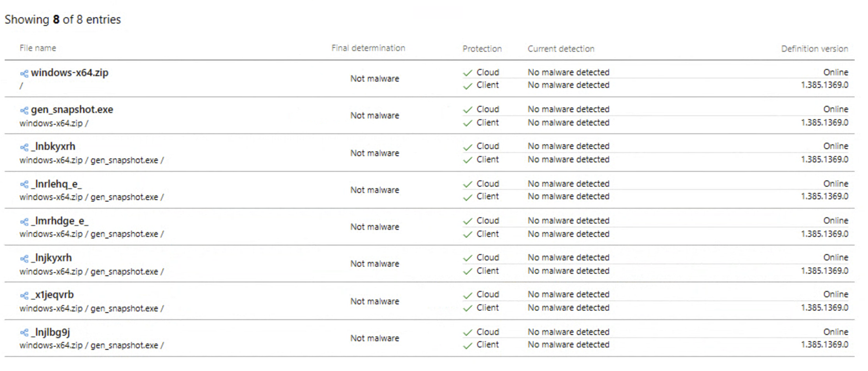Select the Protection column header

482,49
